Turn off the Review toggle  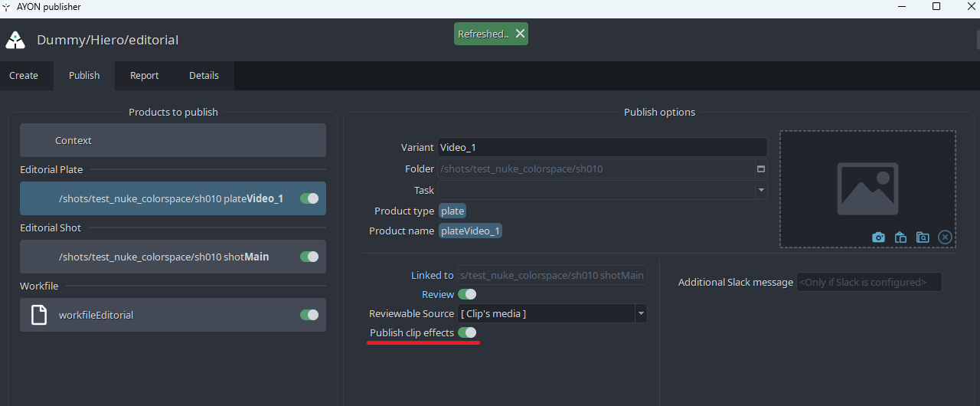[467, 294]
